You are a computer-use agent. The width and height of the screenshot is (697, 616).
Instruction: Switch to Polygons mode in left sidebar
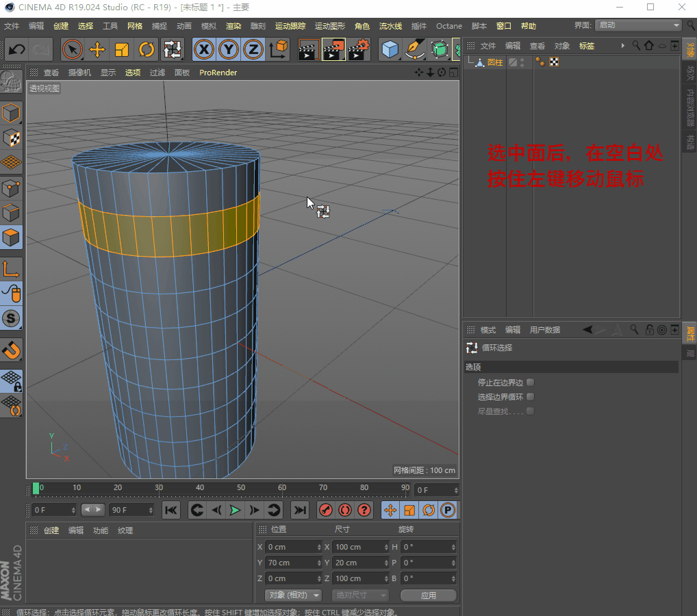point(12,238)
